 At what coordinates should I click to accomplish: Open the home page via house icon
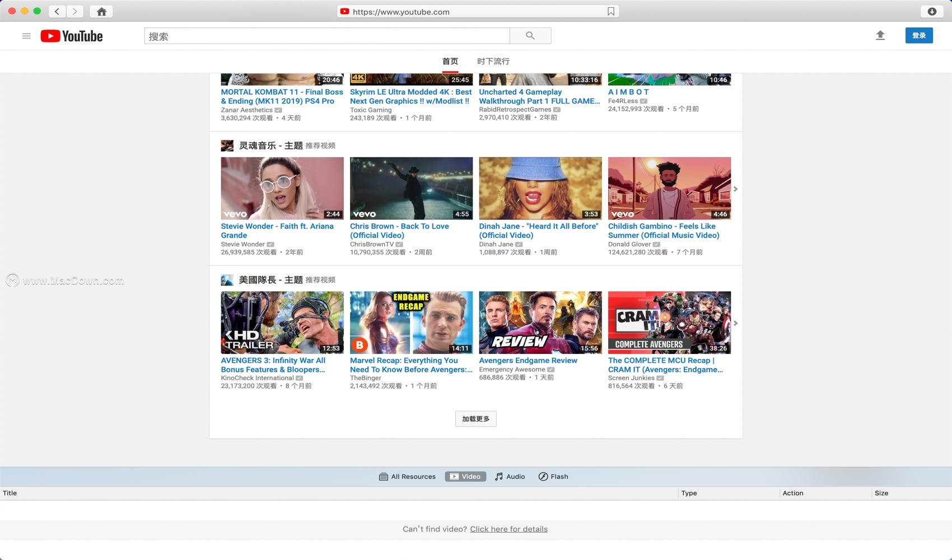(101, 11)
